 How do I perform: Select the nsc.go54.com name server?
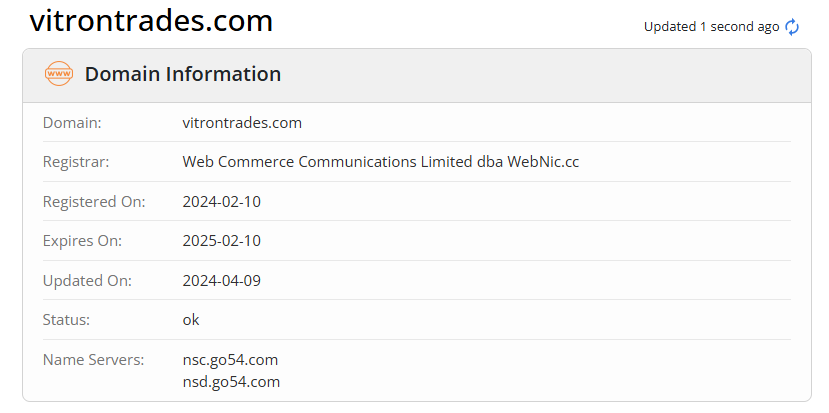point(230,359)
